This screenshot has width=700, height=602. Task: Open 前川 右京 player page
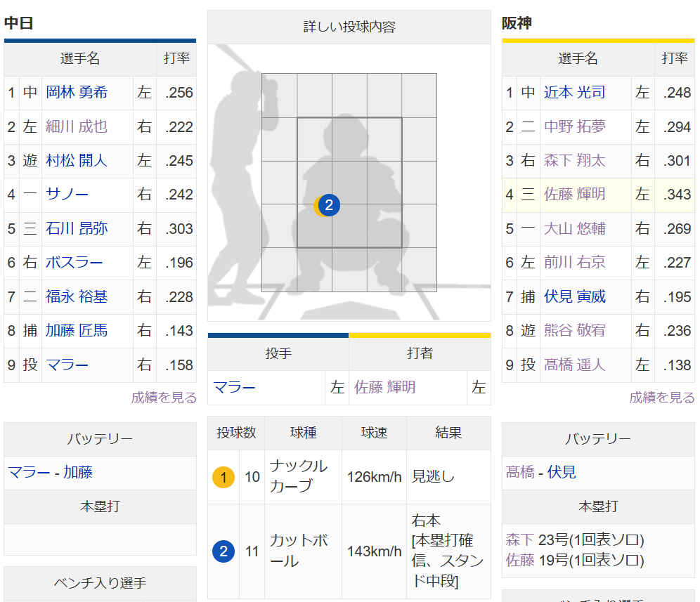[x=575, y=263]
